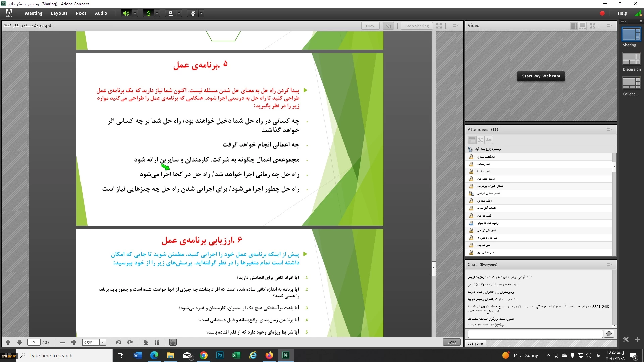Click the Start My Webcam button
Viewport: 644px width, 362px height.
click(541, 76)
